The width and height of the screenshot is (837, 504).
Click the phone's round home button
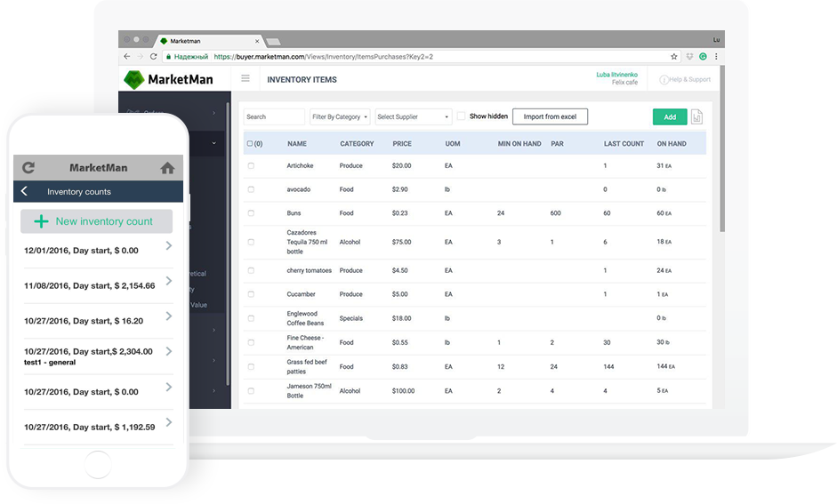(x=98, y=465)
